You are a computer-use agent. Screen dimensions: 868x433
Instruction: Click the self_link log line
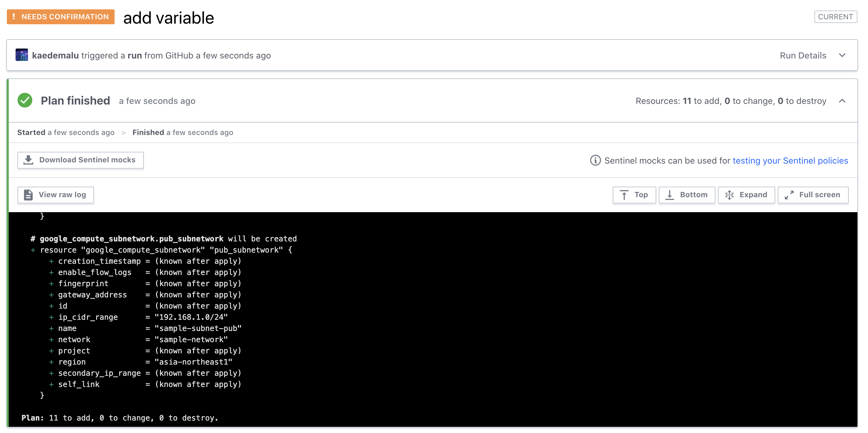(x=145, y=384)
